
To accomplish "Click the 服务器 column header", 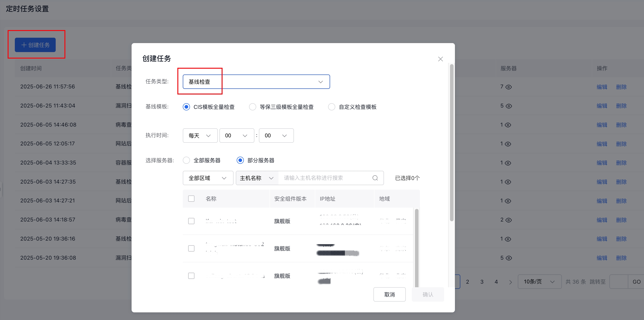I will click(x=509, y=68).
